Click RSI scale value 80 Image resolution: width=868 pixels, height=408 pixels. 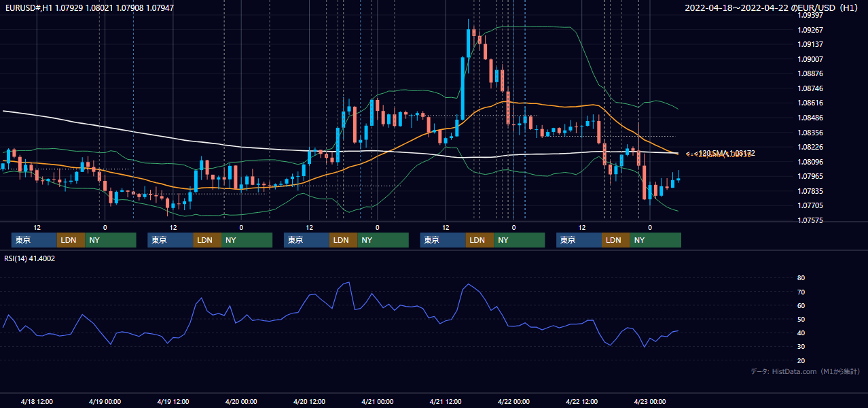(x=801, y=278)
